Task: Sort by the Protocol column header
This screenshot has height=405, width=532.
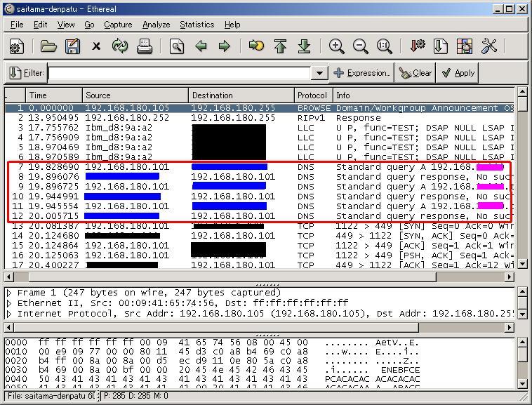Action: 314,95
